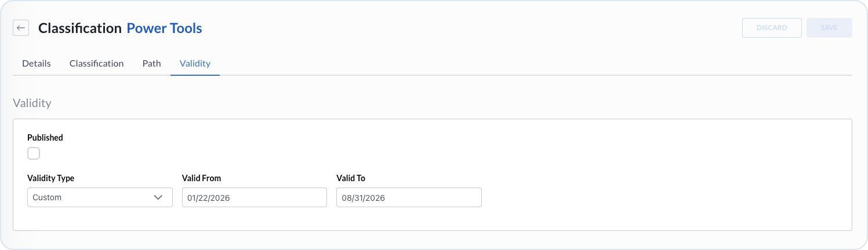The height and width of the screenshot is (250, 868).
Task: Click the Classification page heading text
Action: pos(80,28)
